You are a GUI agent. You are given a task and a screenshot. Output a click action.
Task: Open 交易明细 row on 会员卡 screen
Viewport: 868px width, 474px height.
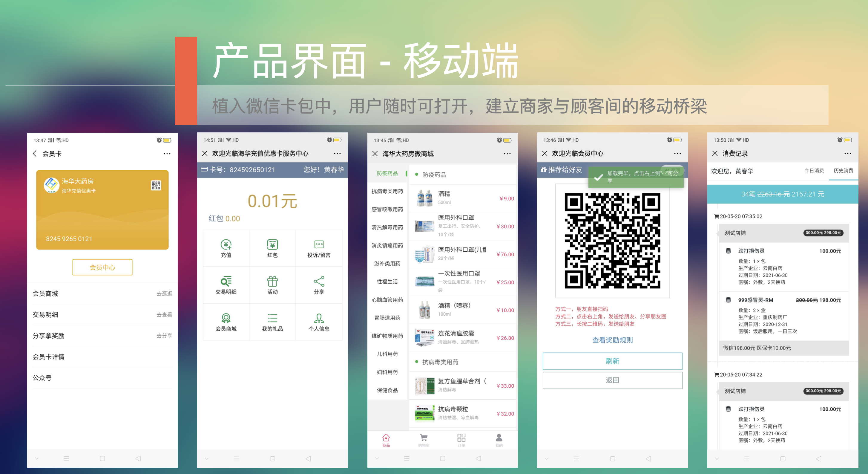(x=102, y=314)
